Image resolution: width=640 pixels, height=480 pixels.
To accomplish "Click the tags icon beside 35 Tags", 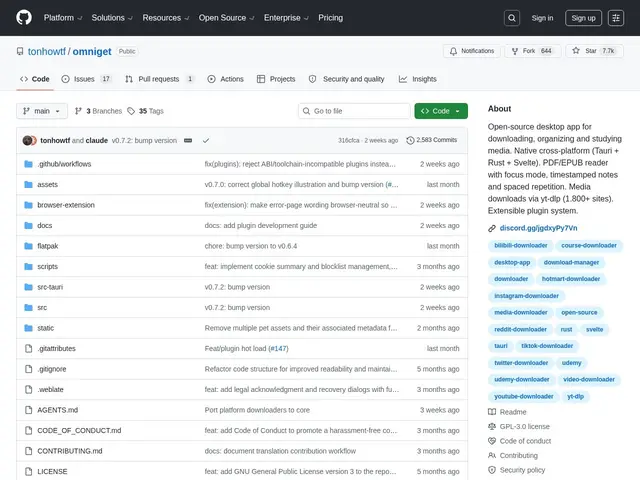I will pos(131,111).
